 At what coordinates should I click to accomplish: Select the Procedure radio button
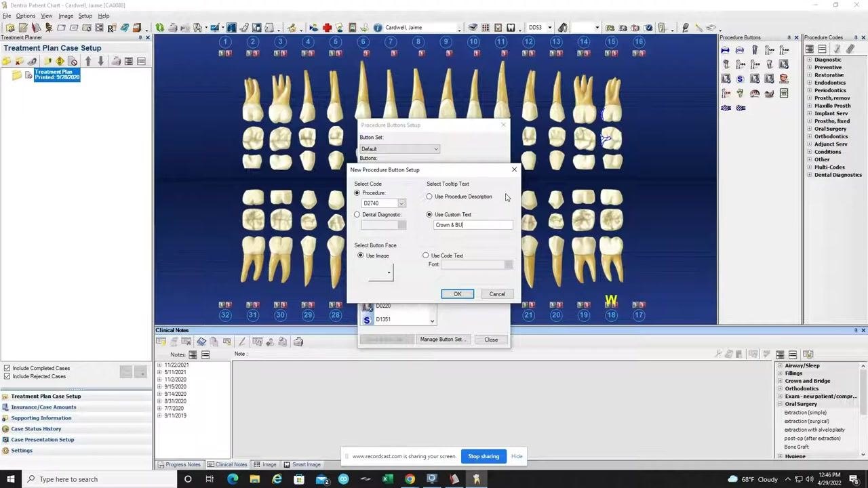click(357, 193)
